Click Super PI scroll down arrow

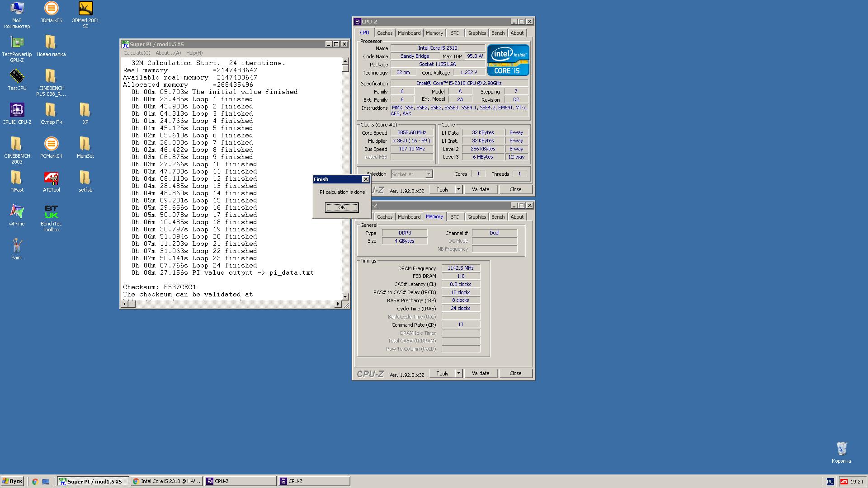point(345,297)
